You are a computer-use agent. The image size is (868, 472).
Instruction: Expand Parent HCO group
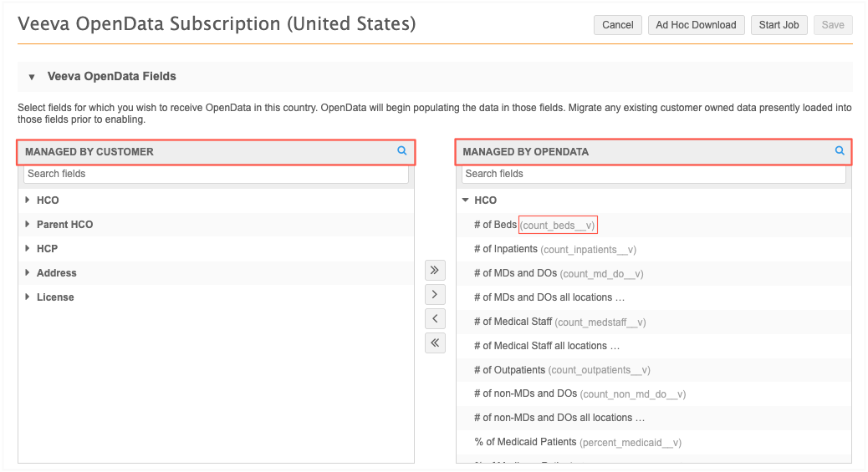coord(27,224)
